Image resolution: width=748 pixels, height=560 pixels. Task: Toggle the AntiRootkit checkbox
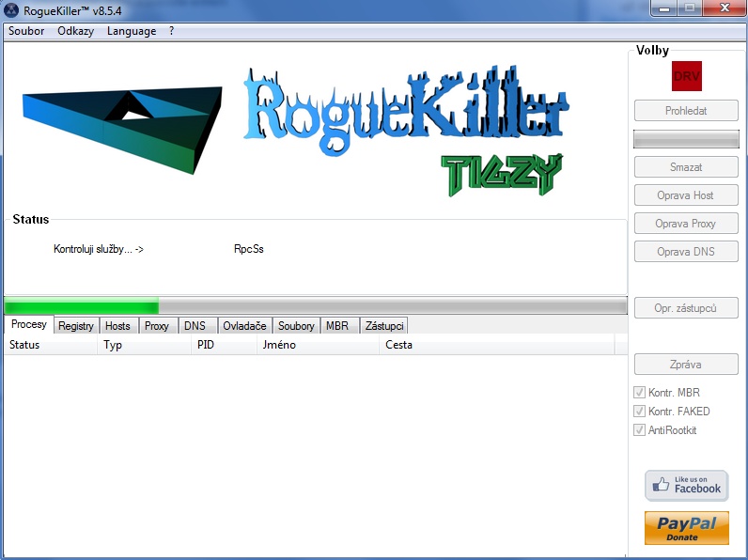pos(640,430)
